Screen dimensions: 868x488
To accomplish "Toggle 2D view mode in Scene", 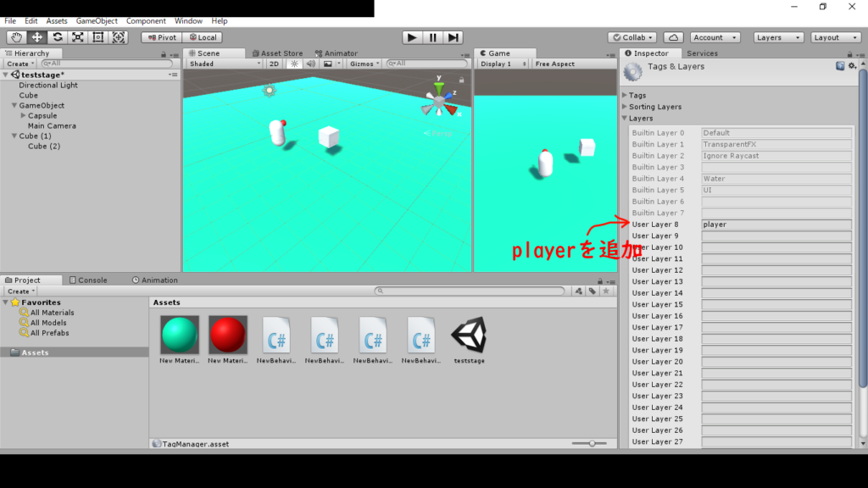I will pyautogui.click(x=274, y=64).
